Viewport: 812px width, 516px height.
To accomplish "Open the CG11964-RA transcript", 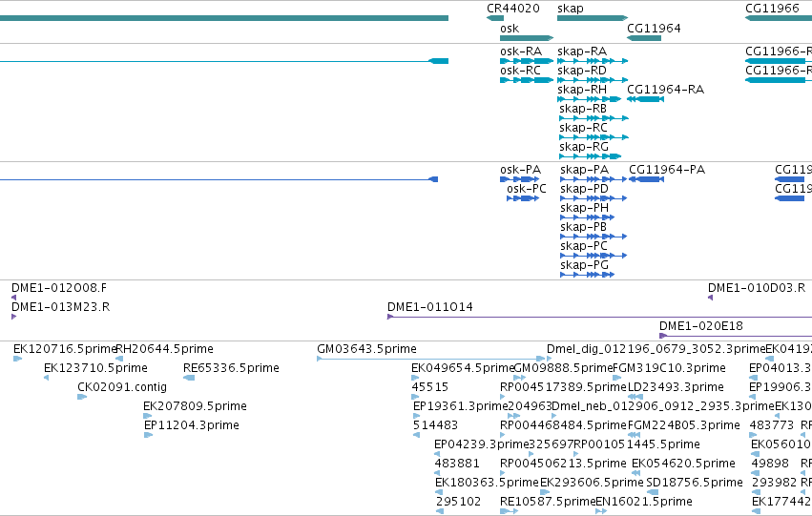I will (645, 99).
